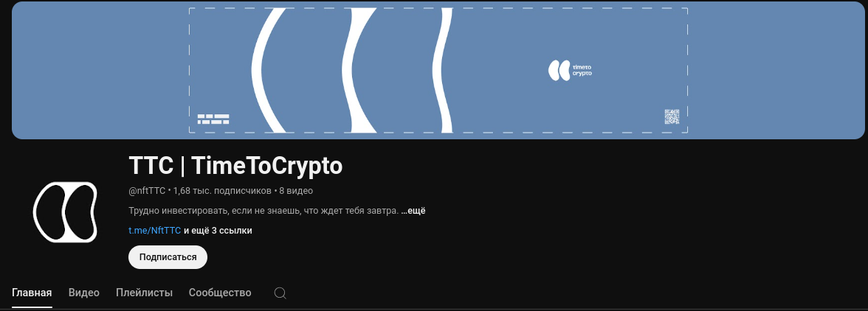Screen dimensions: 868x311
Task: Open the Главная tab
Action: point(32,293)
